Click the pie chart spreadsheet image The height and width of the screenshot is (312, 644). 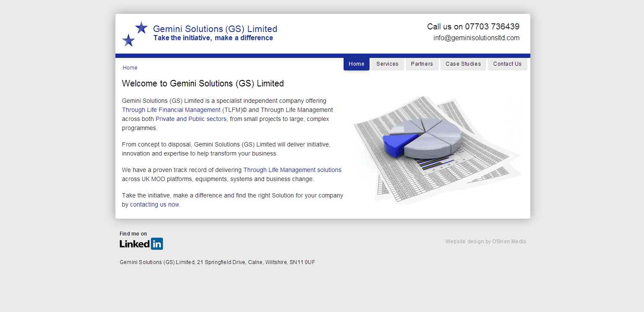(437, 149)
